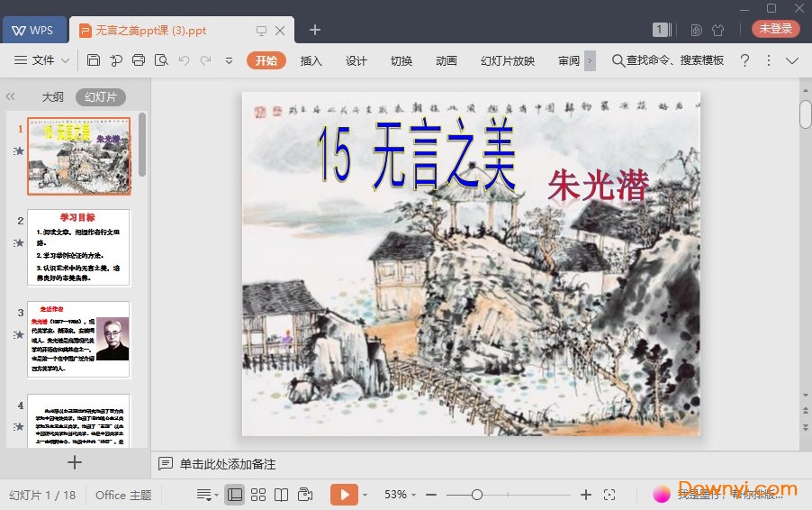Click animation star under slide 4
Screen dimensions: 812x510
(19, 426)
